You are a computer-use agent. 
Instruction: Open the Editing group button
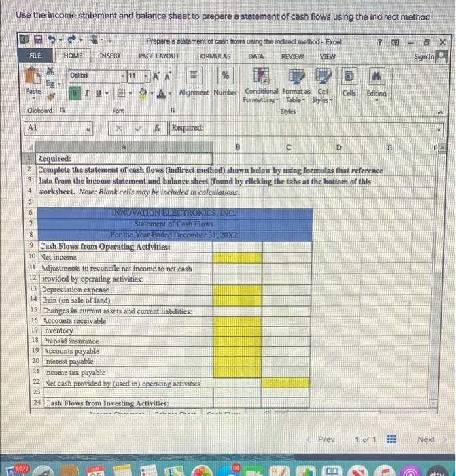pos(376,84)
